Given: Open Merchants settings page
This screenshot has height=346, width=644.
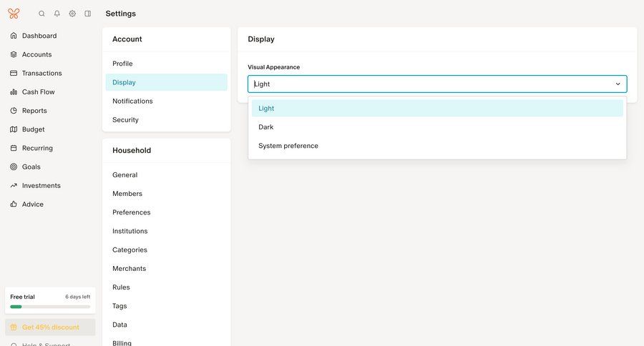Looking at the screenshot, I should 166,268.
